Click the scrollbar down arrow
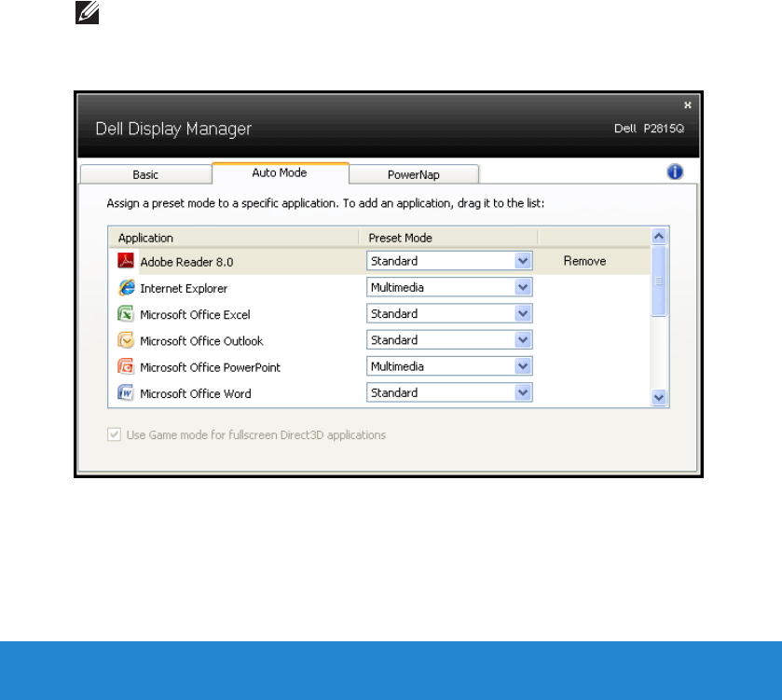Image resolution: width=782 pixels, height=700 pixels. coord(659,397)
